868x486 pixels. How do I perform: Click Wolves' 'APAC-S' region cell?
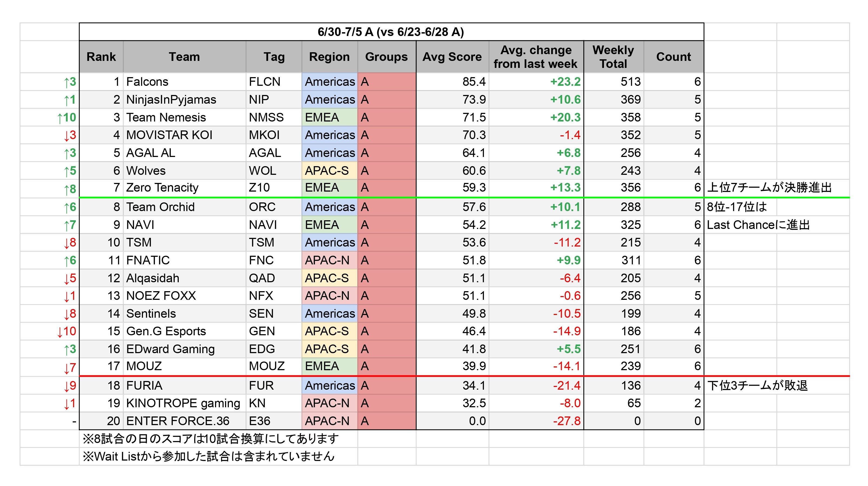(330, 171)
